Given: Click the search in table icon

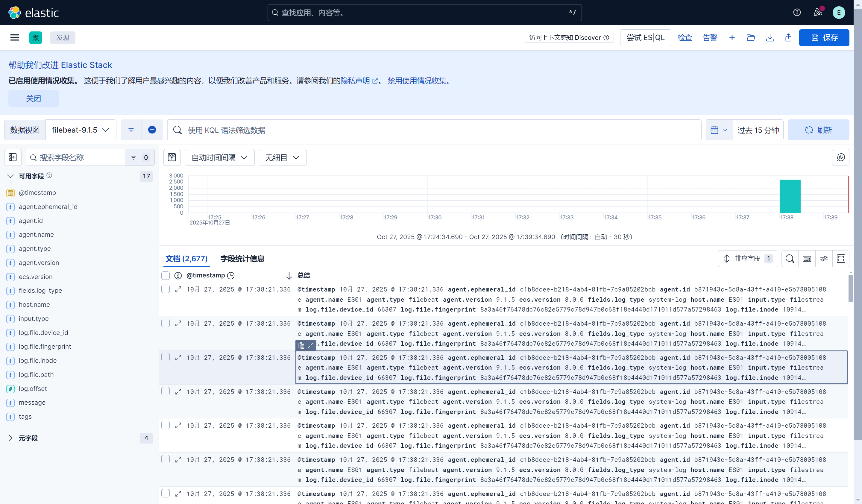Looking at the screenshot, I should click(x=790, y=259).
